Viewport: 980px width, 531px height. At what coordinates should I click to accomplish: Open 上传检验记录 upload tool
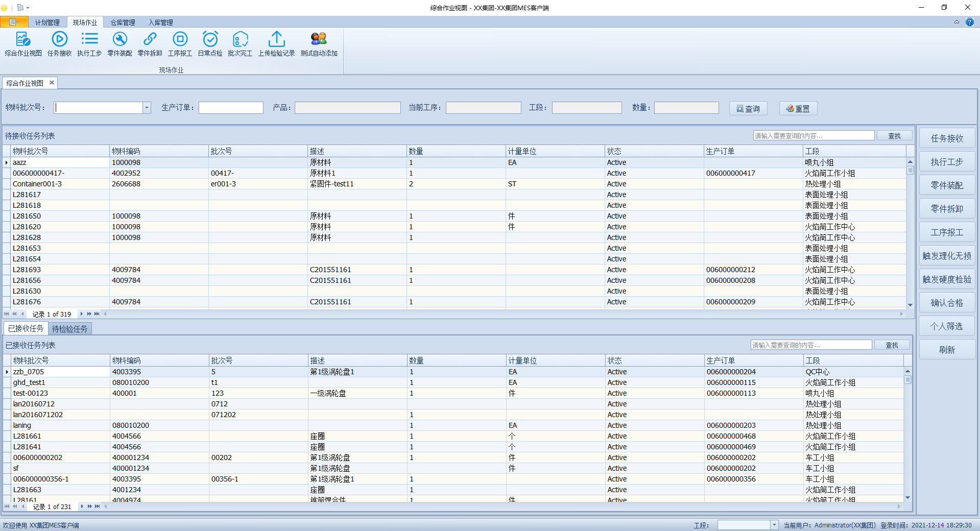(x=276, y=44)
